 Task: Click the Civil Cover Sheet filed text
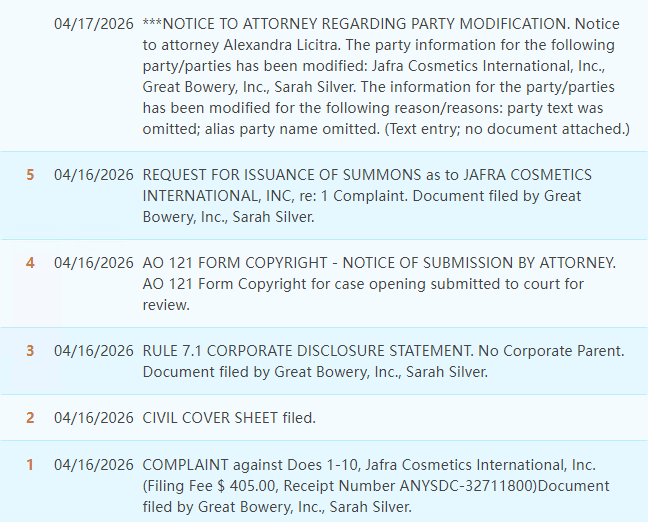[229, 418]
